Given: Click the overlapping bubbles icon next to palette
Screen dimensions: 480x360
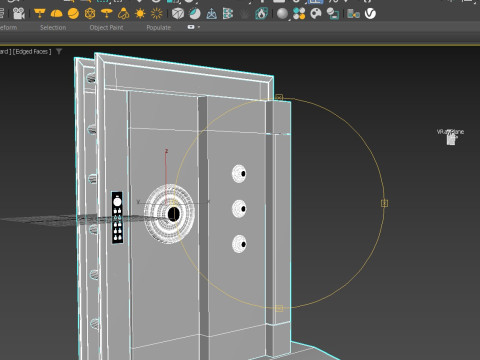Looking at the screenshot, I should [x=333, y=14].
